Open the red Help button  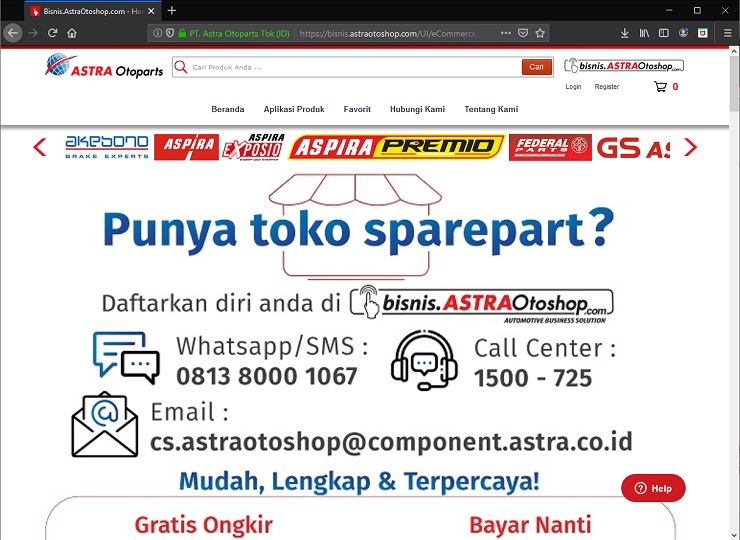[653, 488]
